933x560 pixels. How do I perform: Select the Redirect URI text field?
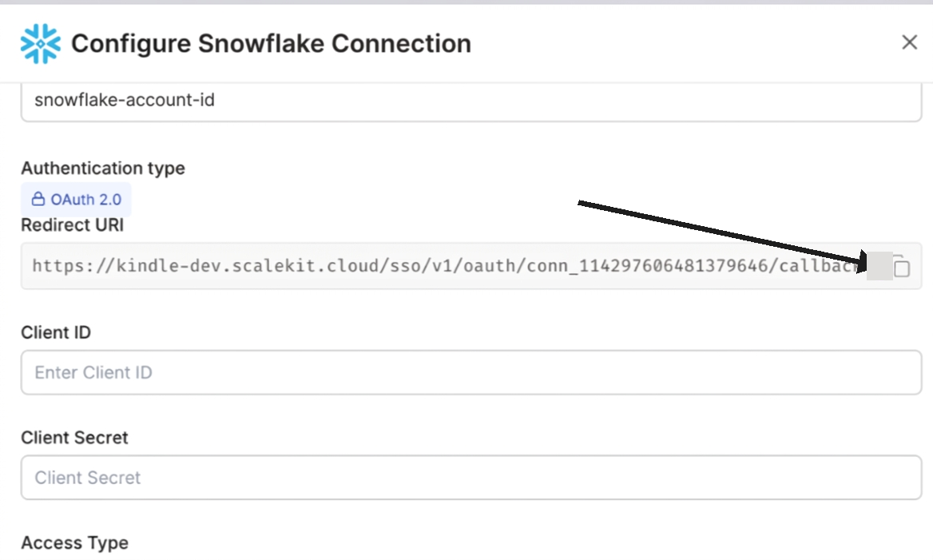399,265
